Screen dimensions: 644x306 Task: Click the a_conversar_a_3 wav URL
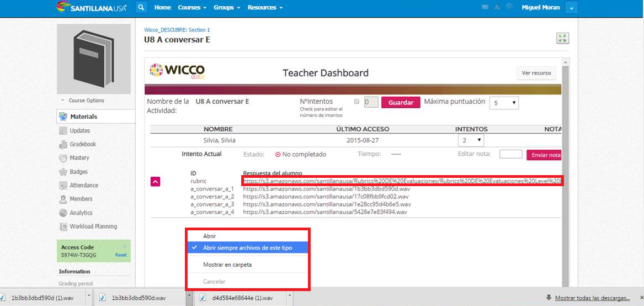[327, 204]
